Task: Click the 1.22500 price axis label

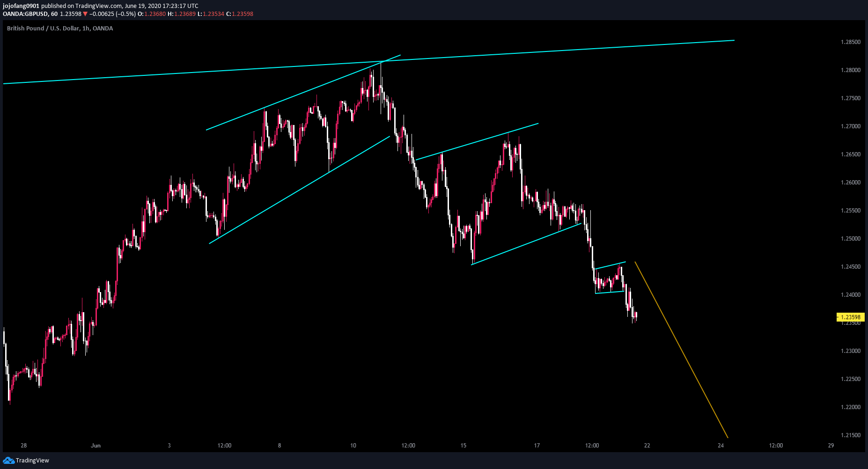Action: [851, 379]
